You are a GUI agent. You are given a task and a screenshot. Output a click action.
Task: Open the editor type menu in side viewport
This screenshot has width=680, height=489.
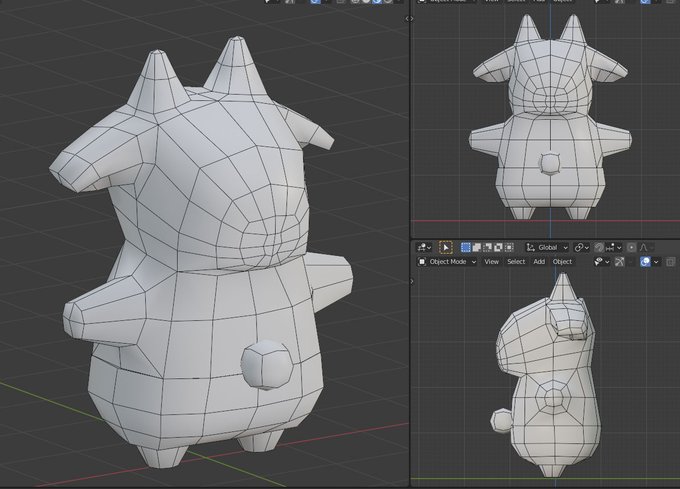(424, 248)
